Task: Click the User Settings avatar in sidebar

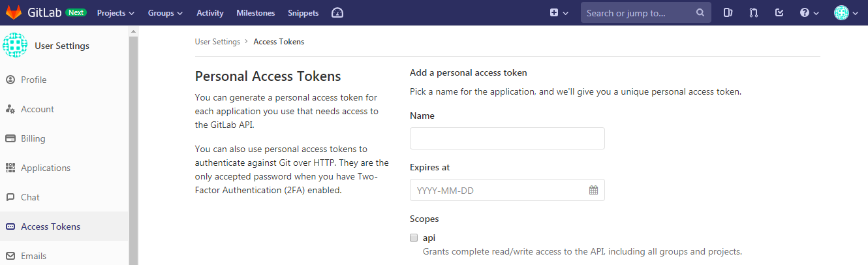Action: click(x=14, y=46)
